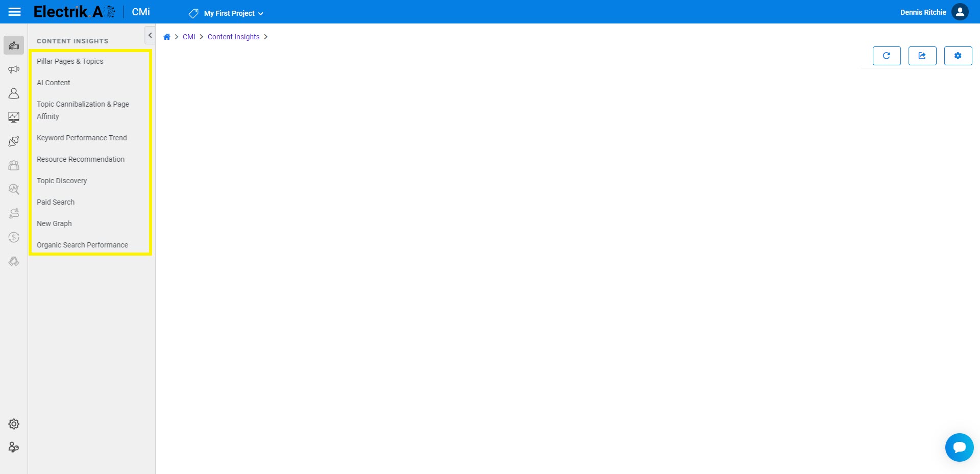Open the dollar ROI cycle icon
Image resolution: width=980 pixels, height=474 pixels.
click(x=14, y=237)
